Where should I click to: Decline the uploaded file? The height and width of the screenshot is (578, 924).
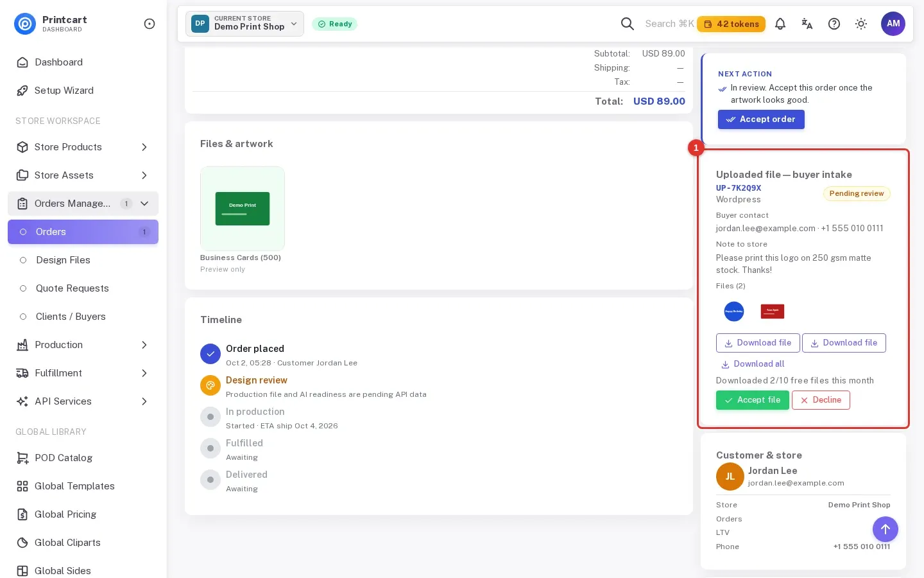[821, 400]
